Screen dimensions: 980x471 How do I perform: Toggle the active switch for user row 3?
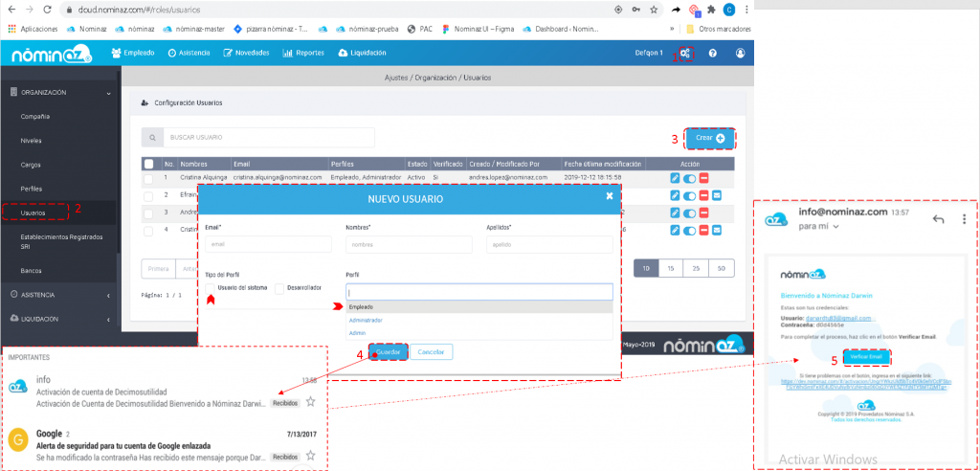(689, 213)
